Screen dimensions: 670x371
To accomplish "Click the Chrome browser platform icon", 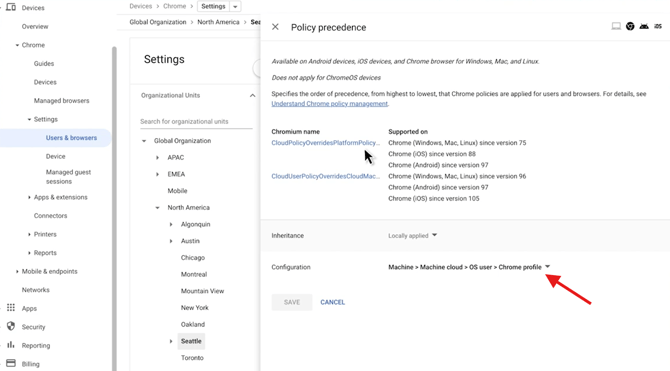I will 630,26.
